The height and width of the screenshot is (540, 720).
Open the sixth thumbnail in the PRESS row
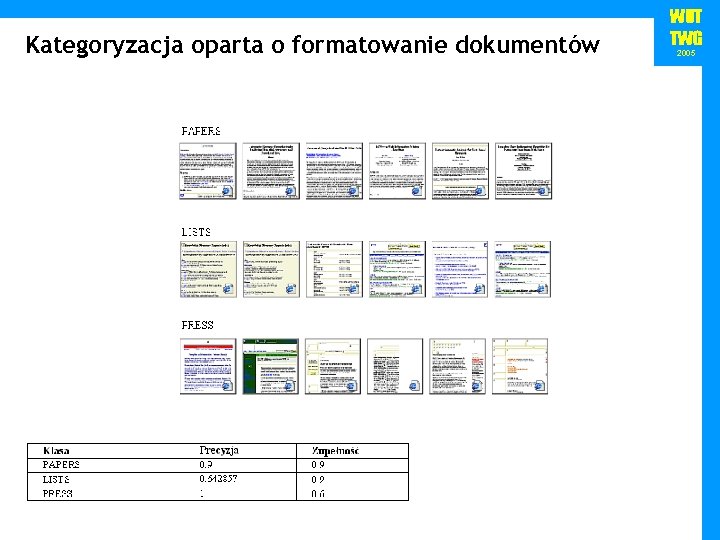point(520,366)
